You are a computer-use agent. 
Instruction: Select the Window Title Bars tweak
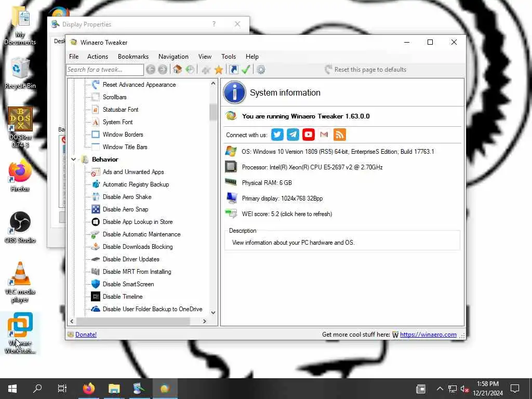(x=125, y=147)
